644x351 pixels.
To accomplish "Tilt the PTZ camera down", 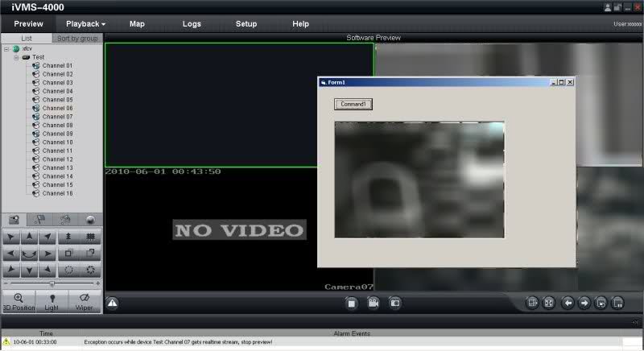I will 29,270.
